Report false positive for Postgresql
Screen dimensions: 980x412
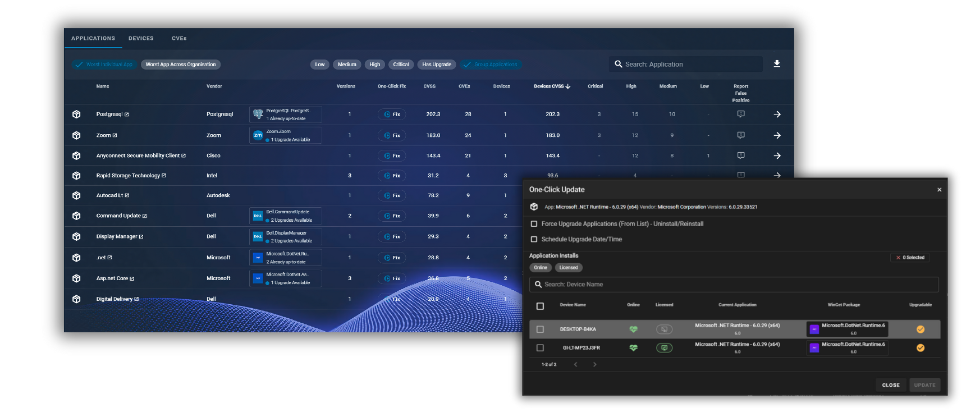pyautogui.click(x=741, y=114)
